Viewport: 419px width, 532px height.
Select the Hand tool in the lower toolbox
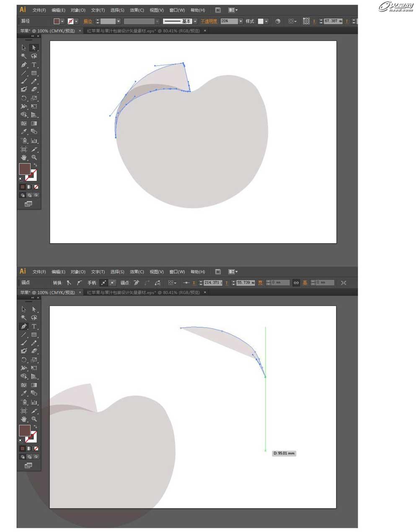click(24, 419)
